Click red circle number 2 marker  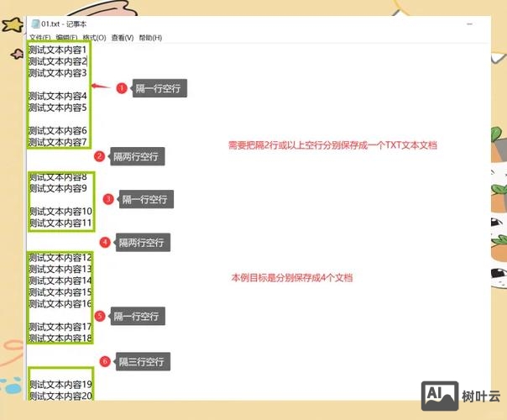pos(99,156)
